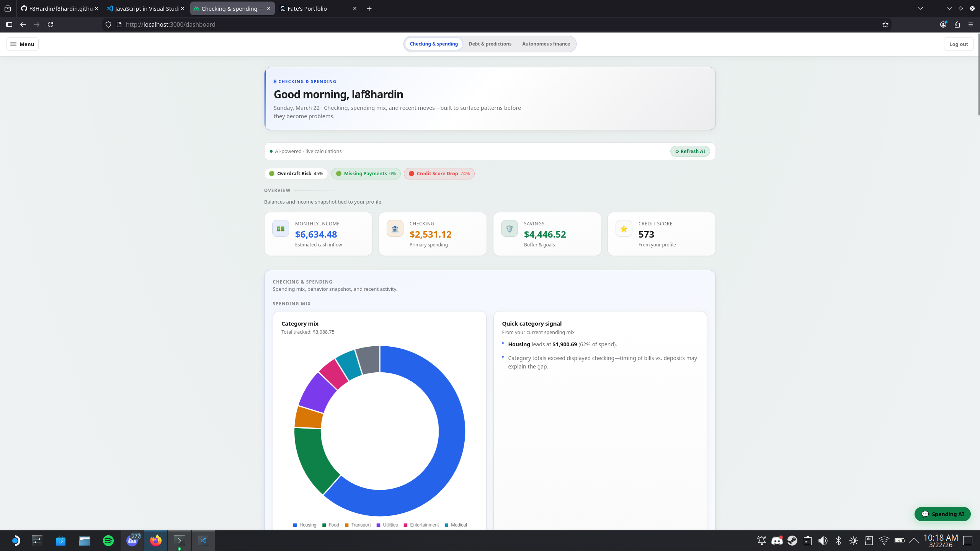980x551 pixels.
Task: Toggle the Overdraft Risk 45% chip
Action: (296, 173)
